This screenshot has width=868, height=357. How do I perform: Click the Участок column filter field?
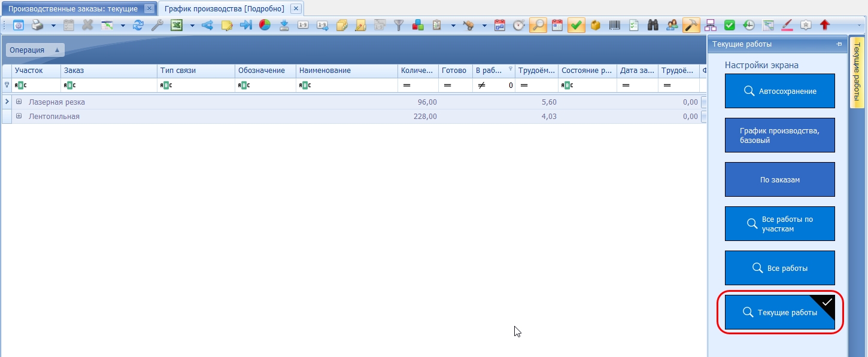(x=37, y=86)
